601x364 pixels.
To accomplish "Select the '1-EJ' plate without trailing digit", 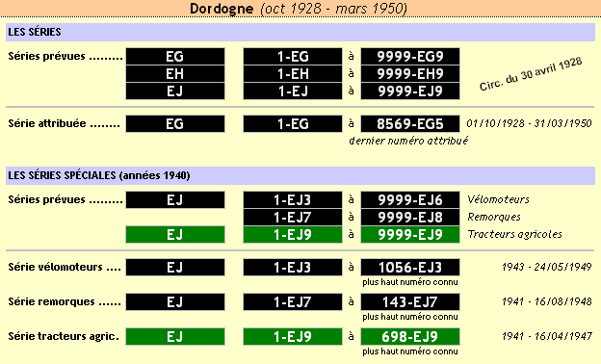I will coord(293,91).
